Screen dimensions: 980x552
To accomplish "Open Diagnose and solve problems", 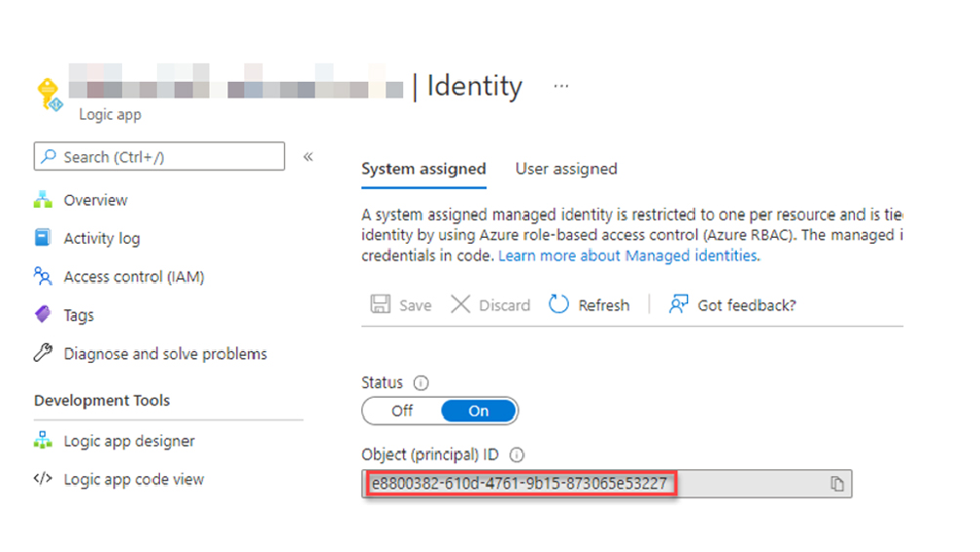I will click(x=164, y=354).
